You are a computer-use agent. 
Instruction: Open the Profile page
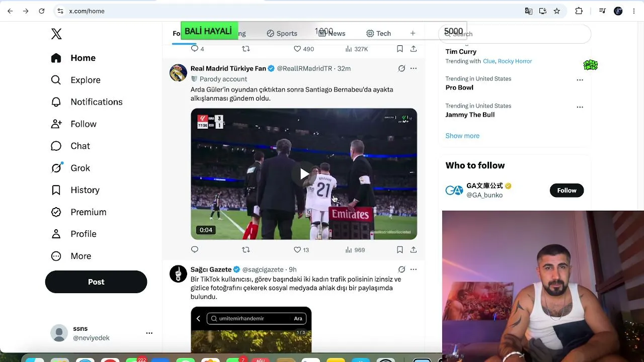[73, 234]
